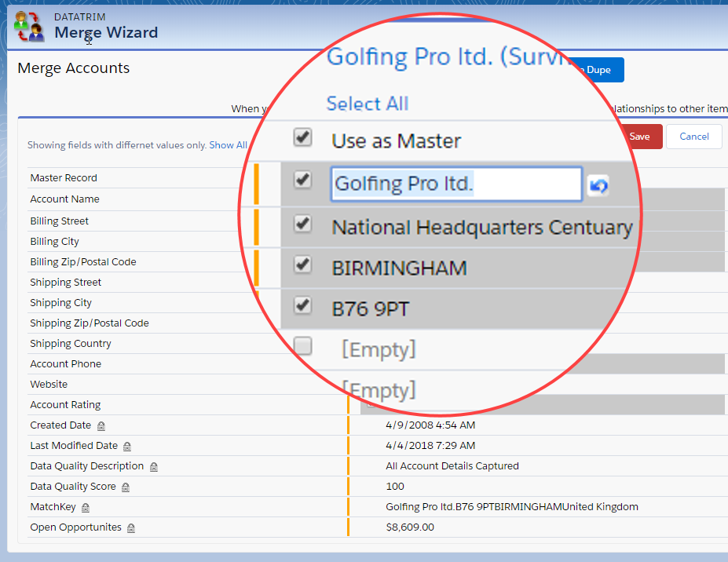Select the Account Rating row label

[x=65, y=405]
